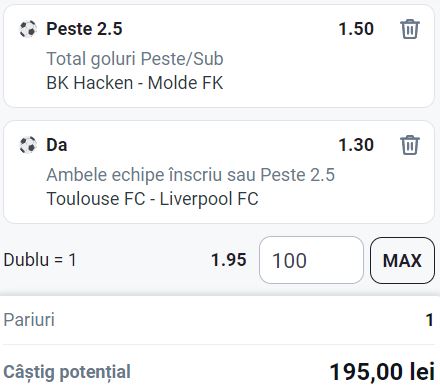Click the football icon beside Peste 2.5
The width and height of the screenshot is (440, 388).
(x=28, y=29)
